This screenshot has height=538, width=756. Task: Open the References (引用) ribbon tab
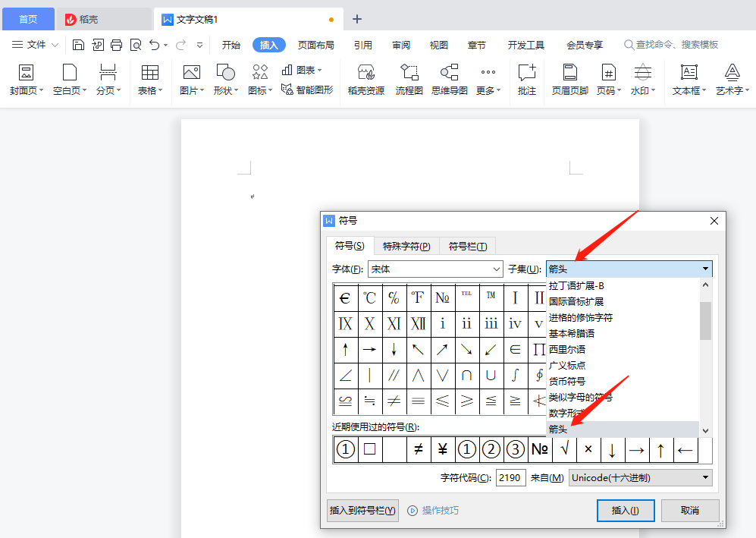(362, 45)
